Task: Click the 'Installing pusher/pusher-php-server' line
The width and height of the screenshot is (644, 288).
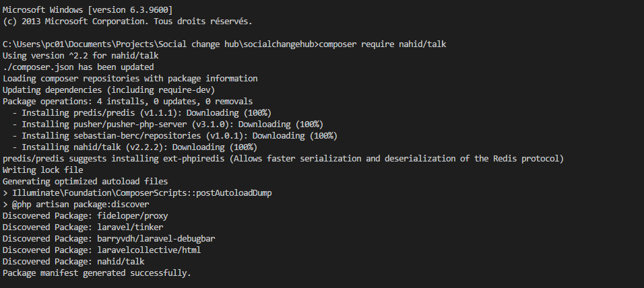Action: pyautogui.click(x=172, y=124)
